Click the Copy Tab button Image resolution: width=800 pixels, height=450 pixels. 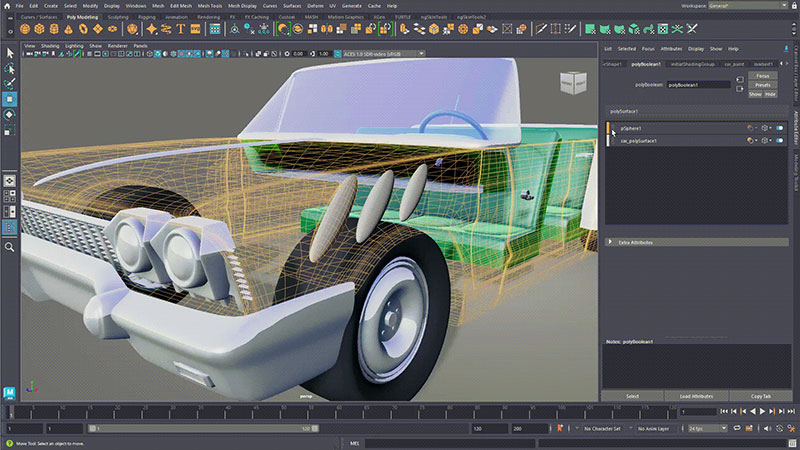tap(761, 396)
